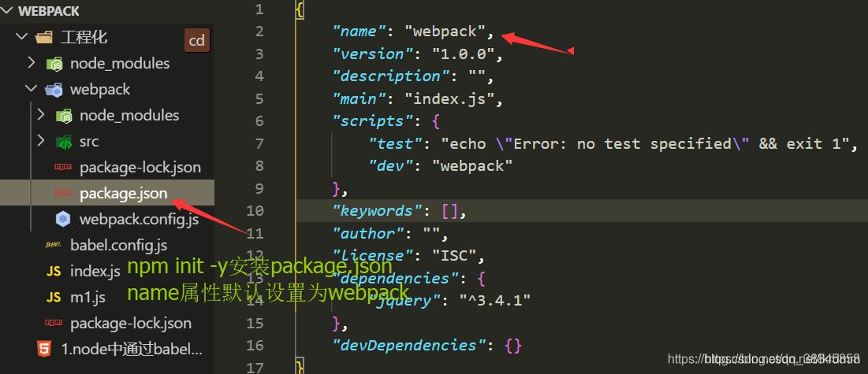The image size is (868, 374).
Task: Click the cd badge button
Action: [196, 40]
